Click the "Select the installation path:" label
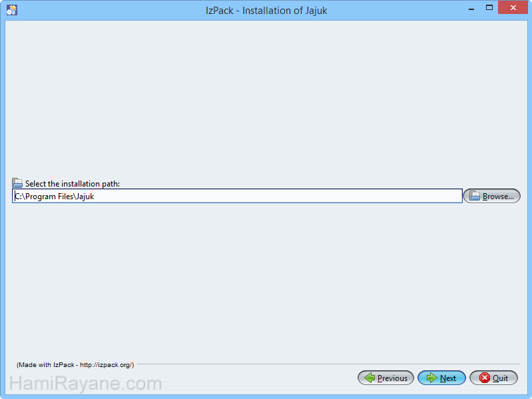 pyautogui.click(x=73, y=184)
